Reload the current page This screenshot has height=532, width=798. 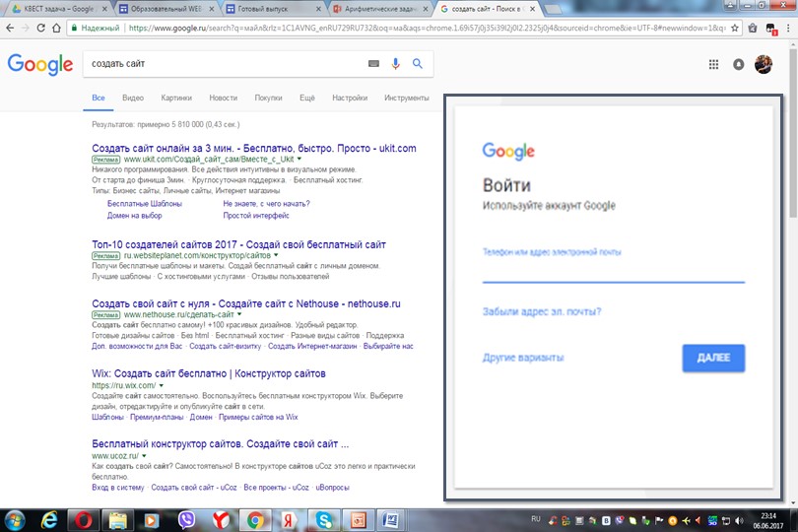40,28
